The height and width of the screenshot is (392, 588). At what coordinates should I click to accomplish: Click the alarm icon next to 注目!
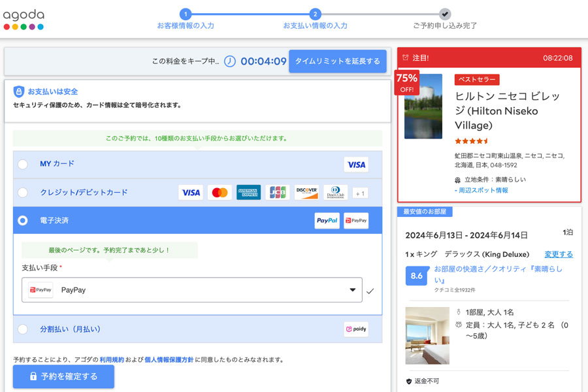405,57
